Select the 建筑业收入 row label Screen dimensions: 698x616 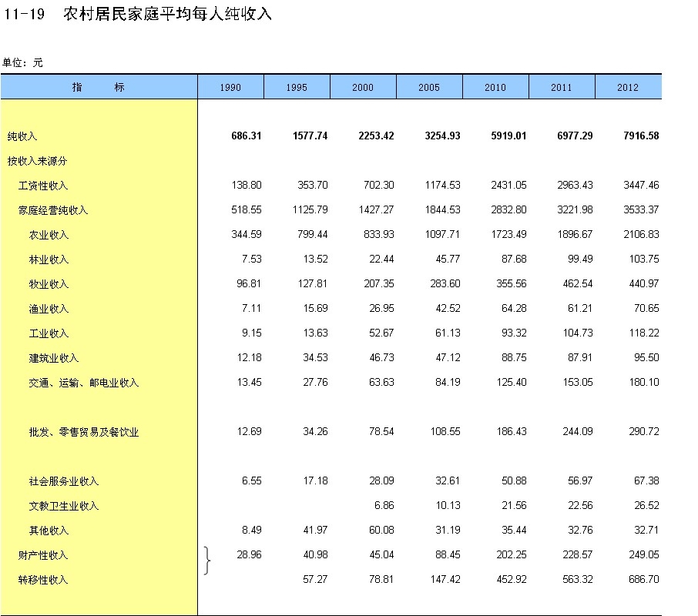click(54, 358)
